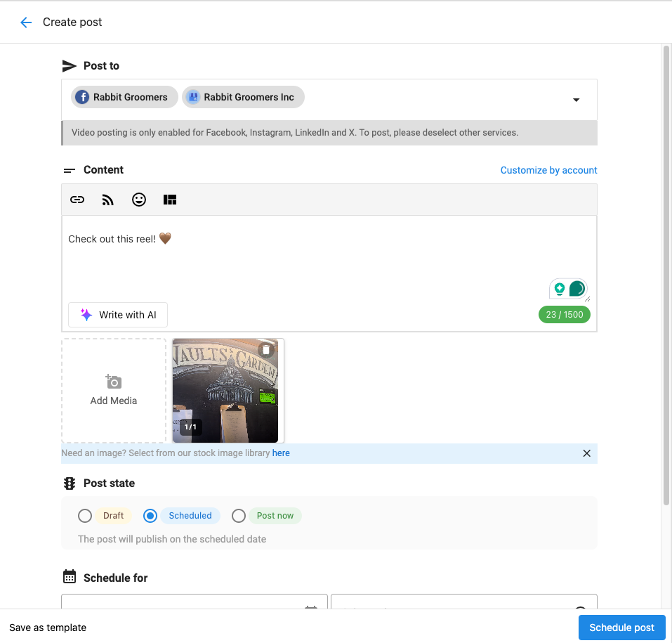Select the Scheduled post state
Viewport: 672px width, 643px height.
tap(150, 516)
